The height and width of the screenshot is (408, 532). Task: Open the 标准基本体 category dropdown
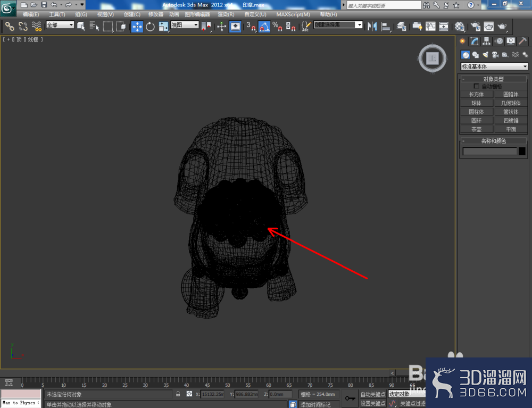494,66
